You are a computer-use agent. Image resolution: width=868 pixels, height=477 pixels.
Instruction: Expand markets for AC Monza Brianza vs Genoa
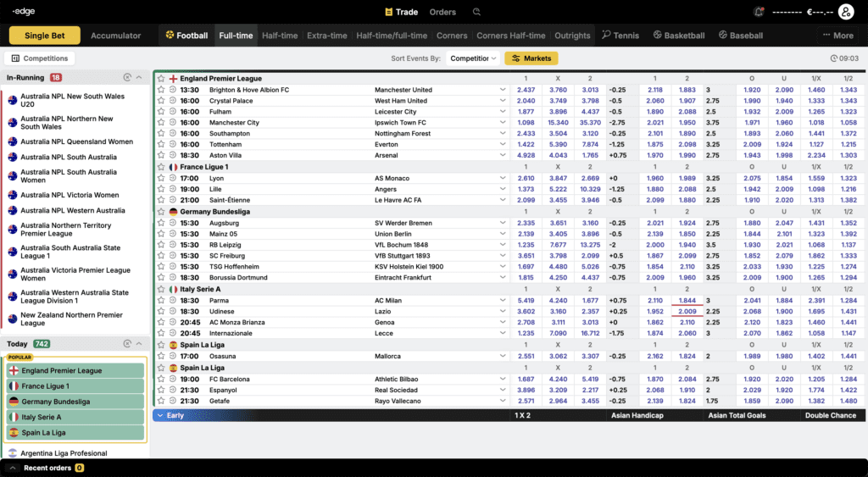pyautogui.click(x=503, y=322)
